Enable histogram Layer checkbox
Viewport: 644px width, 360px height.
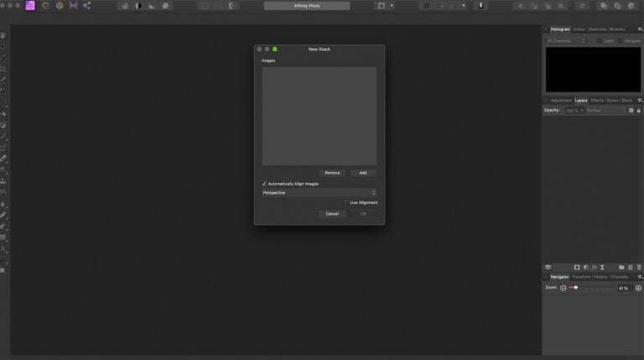(x=600, y=41)
